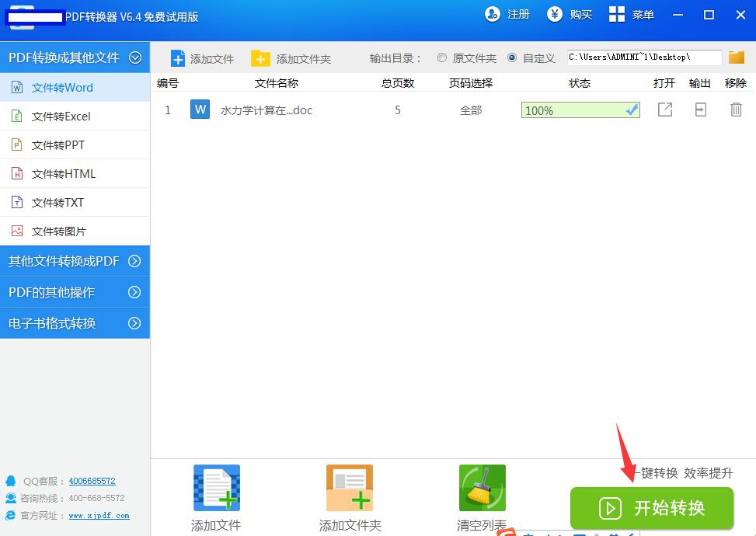Select 文件转Word menu item
Viewport: 756px width, 536px height.
tap(75, 87)
